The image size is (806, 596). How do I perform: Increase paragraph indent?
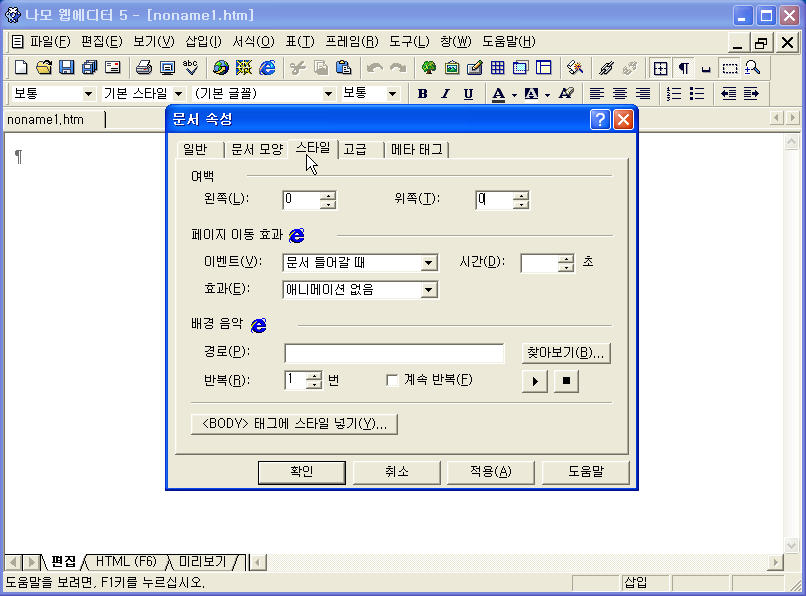point(751,94)
